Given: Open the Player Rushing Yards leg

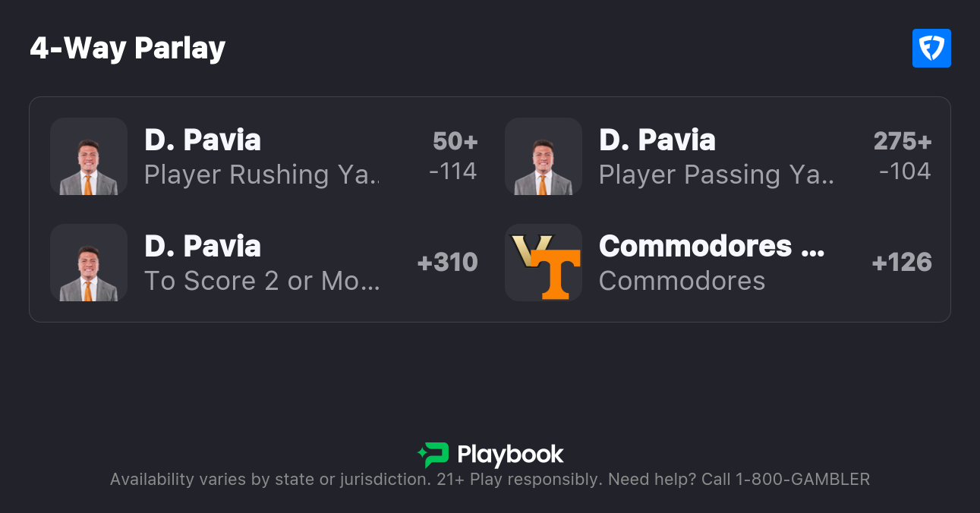Looking at the screenshot, I should [262, 175].
